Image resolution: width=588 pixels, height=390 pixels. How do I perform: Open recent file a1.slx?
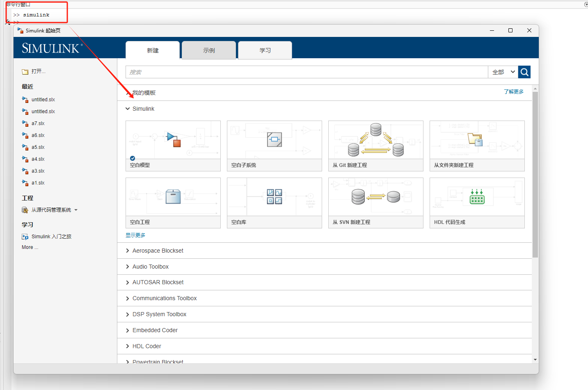pos(38,183)
